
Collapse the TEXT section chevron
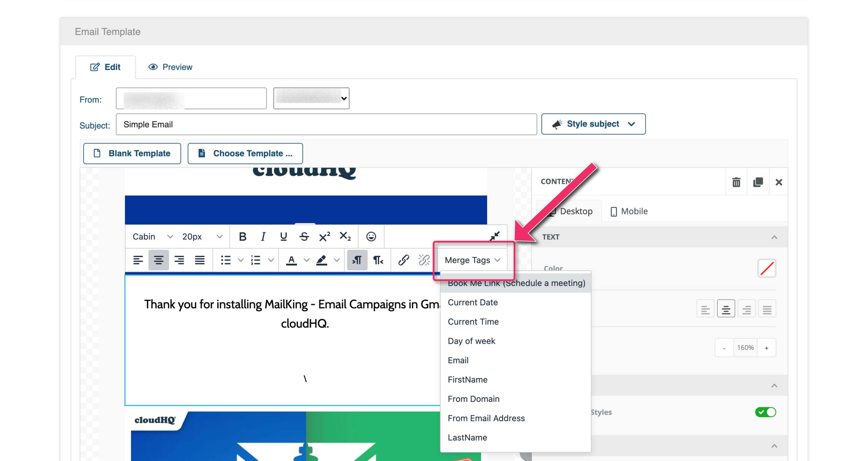pyautogui.click(x=774, y=237)
